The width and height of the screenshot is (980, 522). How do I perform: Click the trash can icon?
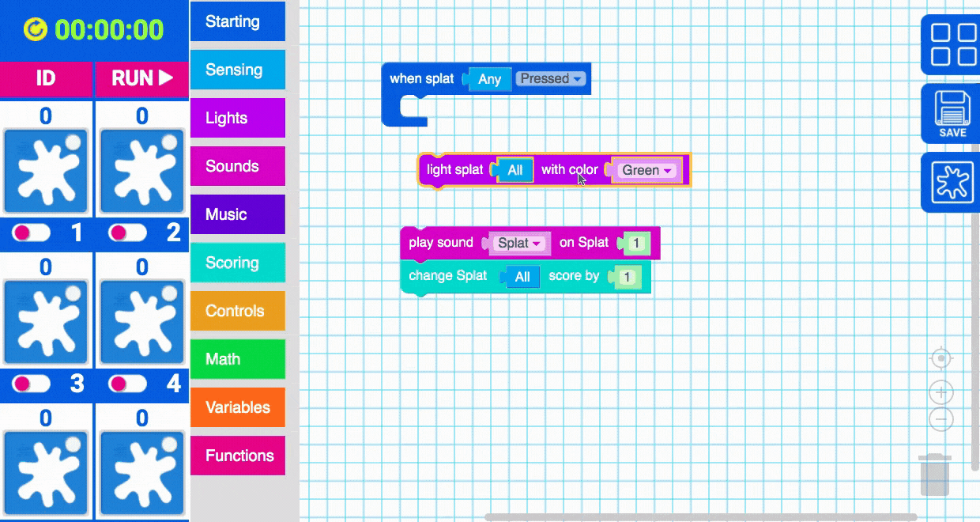pyautogui.click(x=935, y=475)
